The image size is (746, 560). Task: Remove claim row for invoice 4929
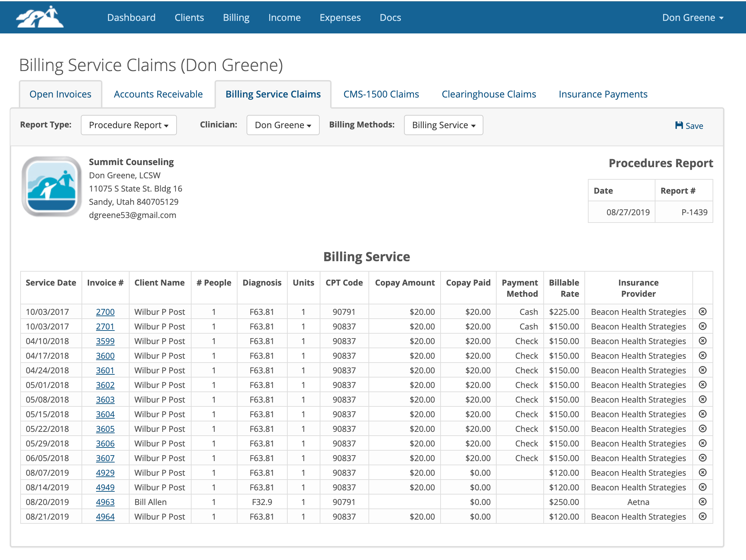point(702,472)
